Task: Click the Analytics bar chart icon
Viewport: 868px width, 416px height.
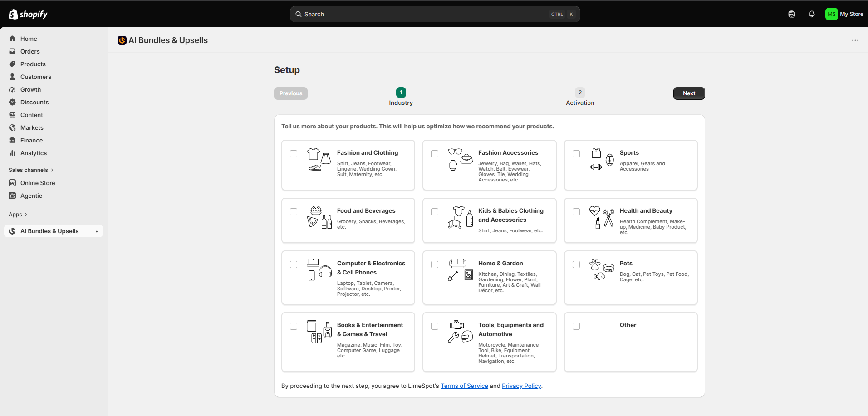Action: pos(12,153)
